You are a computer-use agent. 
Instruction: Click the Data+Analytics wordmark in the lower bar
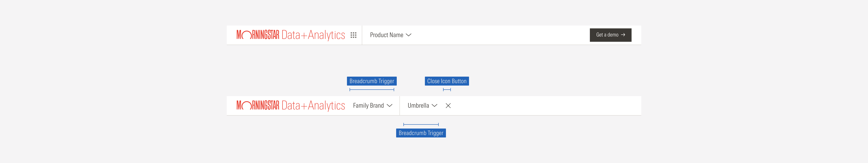point(314,105)
